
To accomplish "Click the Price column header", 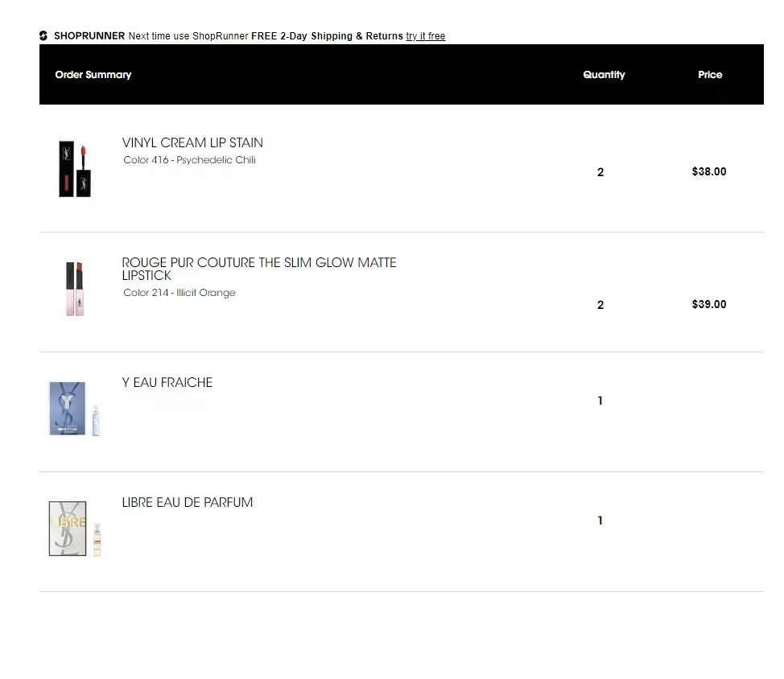I will 710,75.
